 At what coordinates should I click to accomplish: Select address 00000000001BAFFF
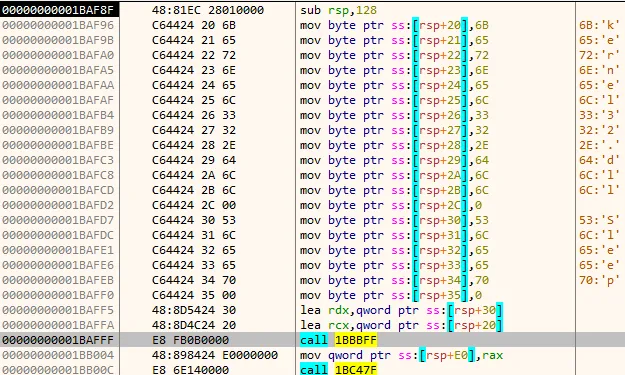(58, 340)
